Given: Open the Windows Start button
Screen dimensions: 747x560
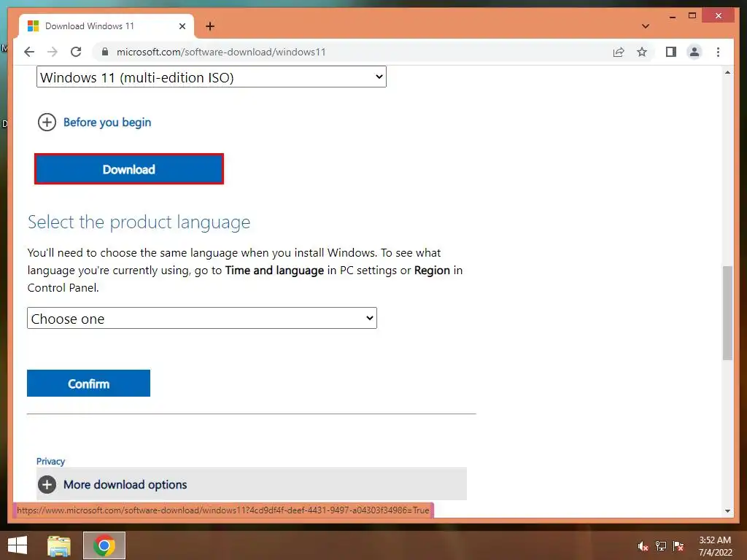Looking at the screenshot, I should point(18,545).
